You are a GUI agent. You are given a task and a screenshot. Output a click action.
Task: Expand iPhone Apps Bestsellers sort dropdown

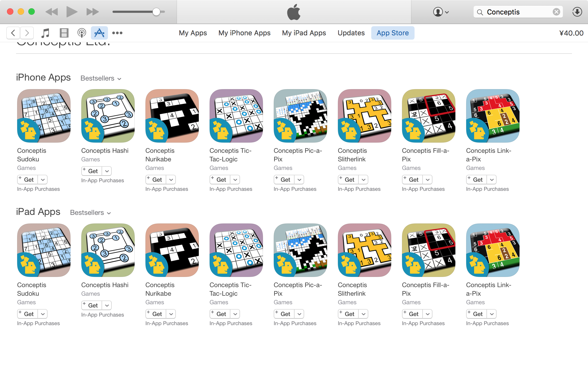point(101,78)
